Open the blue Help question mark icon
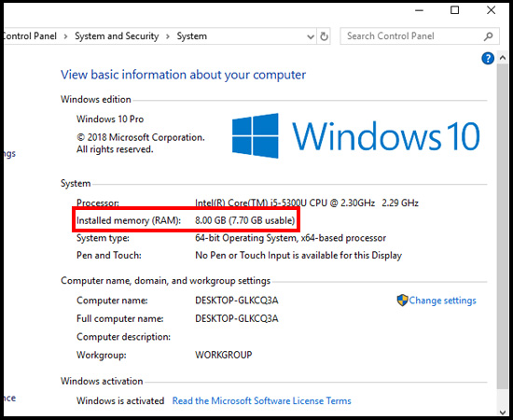513x420 pixels. [x=488, y=59]
